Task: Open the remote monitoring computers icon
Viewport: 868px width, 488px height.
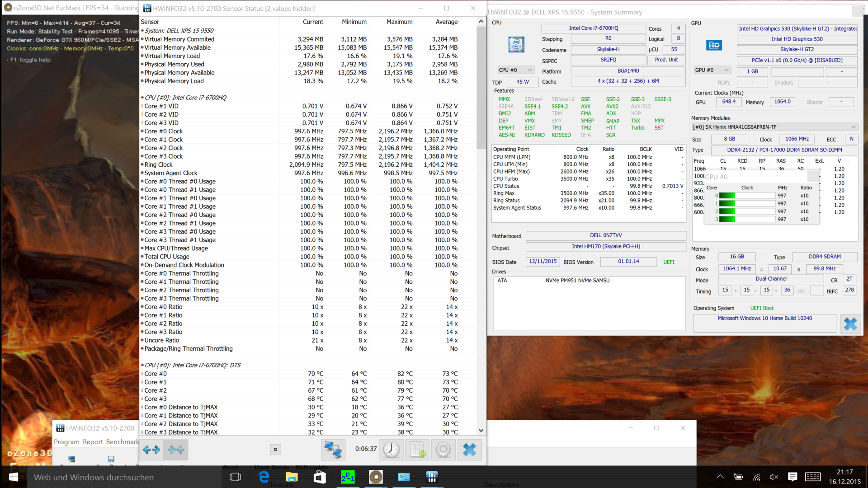Action: pyautogui.click(x=333, y=450)
